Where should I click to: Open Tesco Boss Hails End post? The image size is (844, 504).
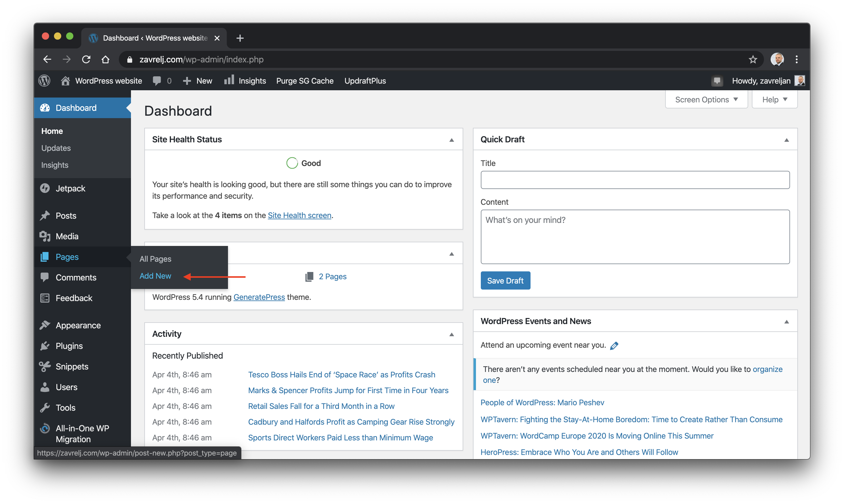[341, 375]
